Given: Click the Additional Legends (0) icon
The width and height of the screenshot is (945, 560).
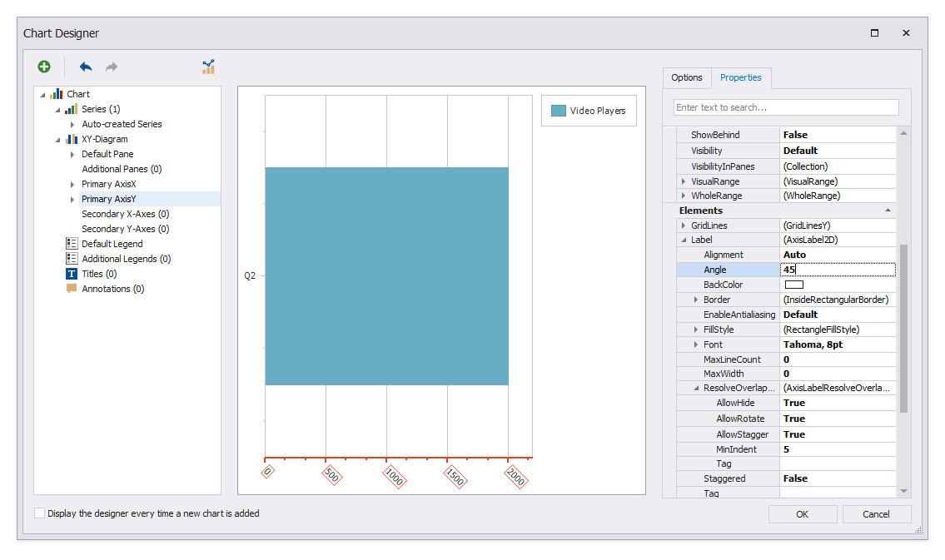Looking at the screenshot, I should pos(72,259).
